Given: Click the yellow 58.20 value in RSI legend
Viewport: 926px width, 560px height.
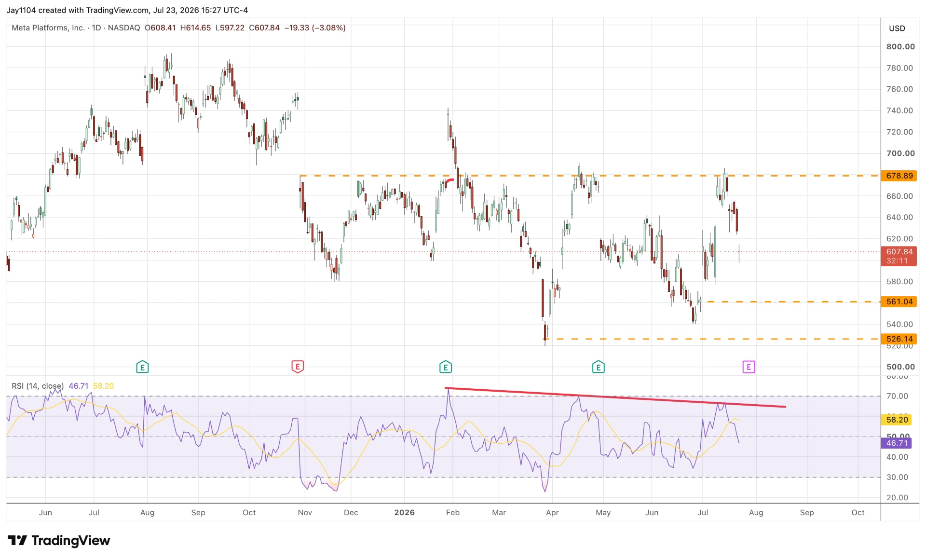Looking at the screenshot, I should click(103, 386).
